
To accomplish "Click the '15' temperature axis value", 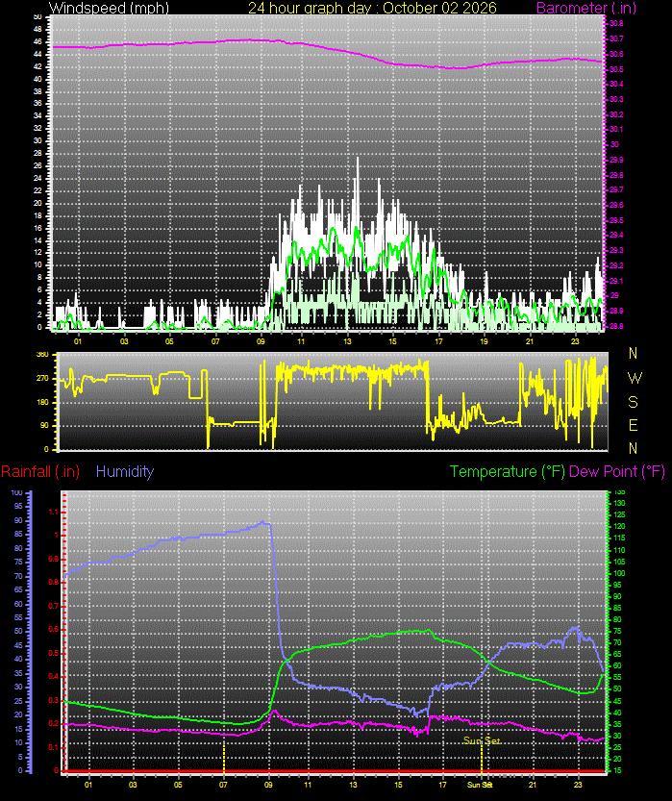I will coord(617,770).
